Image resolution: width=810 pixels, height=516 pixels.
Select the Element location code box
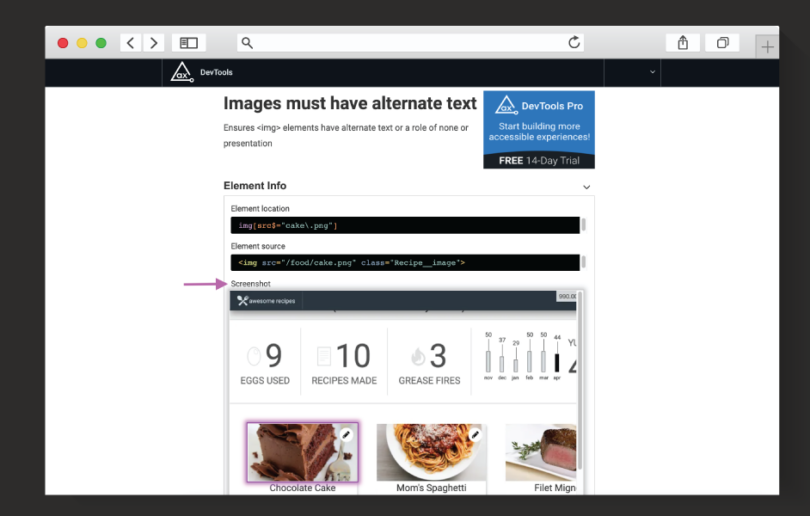pyautogui.click(x=405, y=225)
